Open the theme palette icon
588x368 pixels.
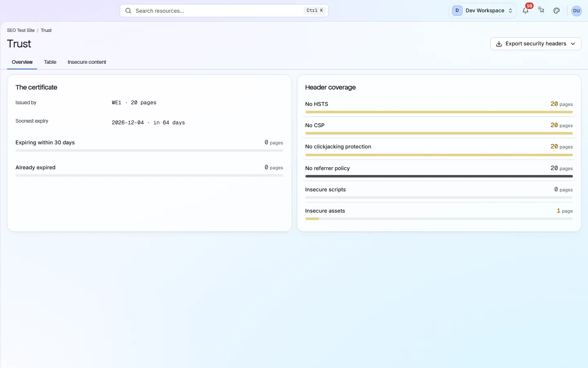point(557,11)
